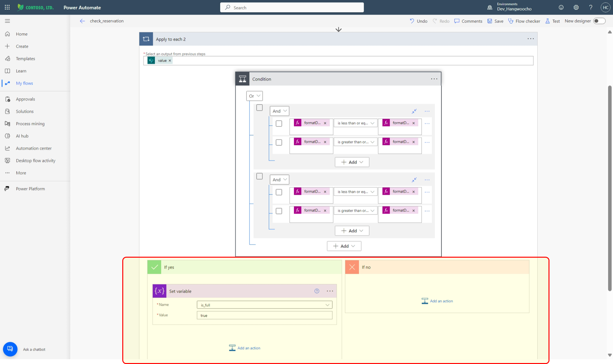
Task: Click the back arrow beside check_reservation
Action: coord(82,21)
